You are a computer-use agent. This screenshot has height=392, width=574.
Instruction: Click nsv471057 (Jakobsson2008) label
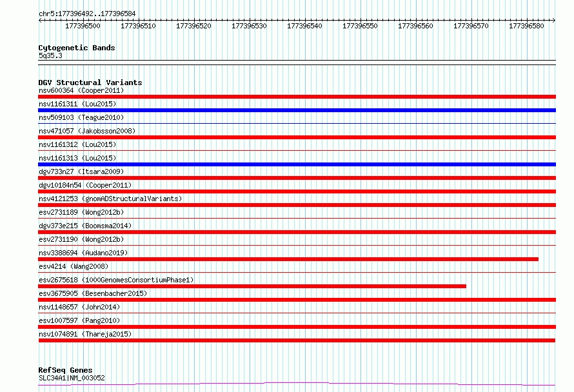[x=87, y=131]
